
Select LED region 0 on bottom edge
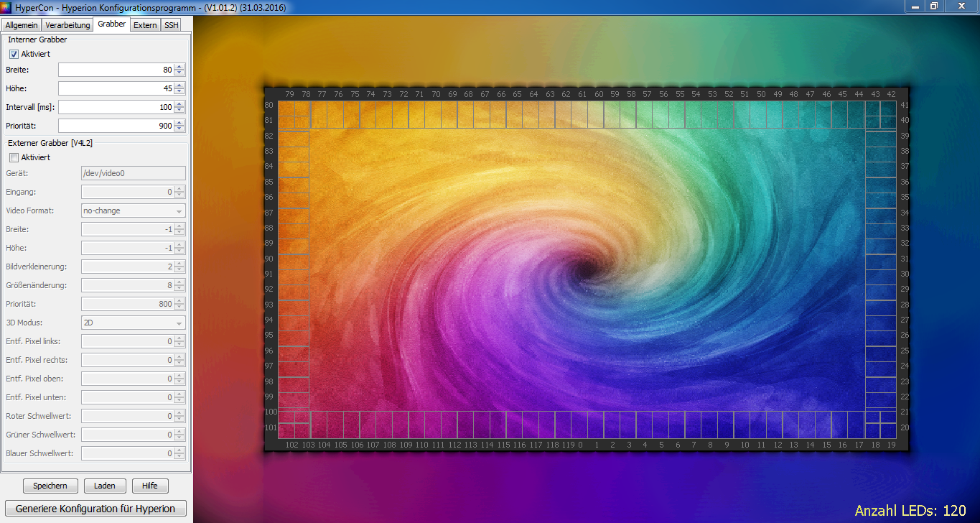[x=579, y=425]
